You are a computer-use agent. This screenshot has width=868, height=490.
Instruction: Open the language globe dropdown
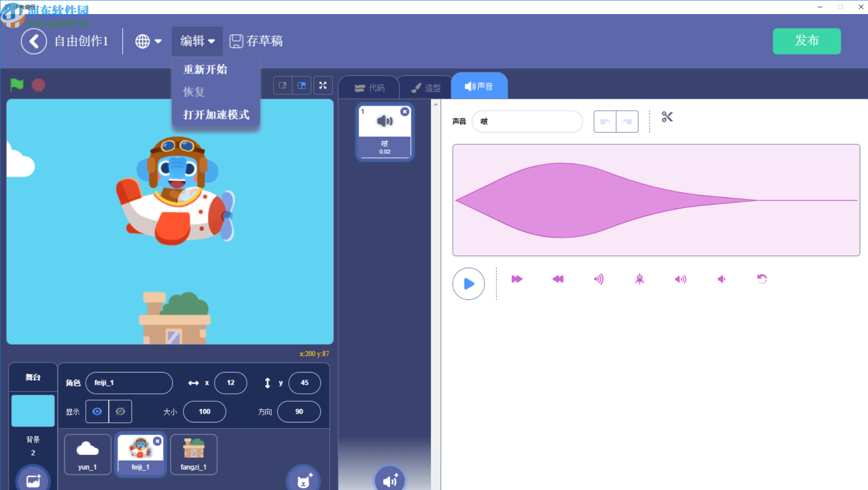pyautogui.click(x=147, y=41)
